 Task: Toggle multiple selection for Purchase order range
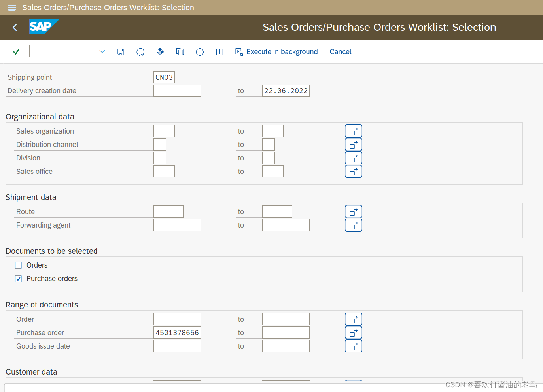point(353,332)
